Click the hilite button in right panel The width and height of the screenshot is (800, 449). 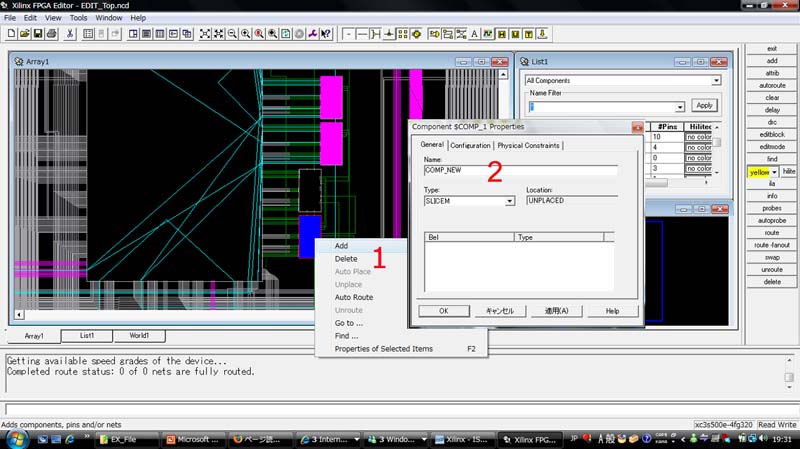tap(789, 171)
